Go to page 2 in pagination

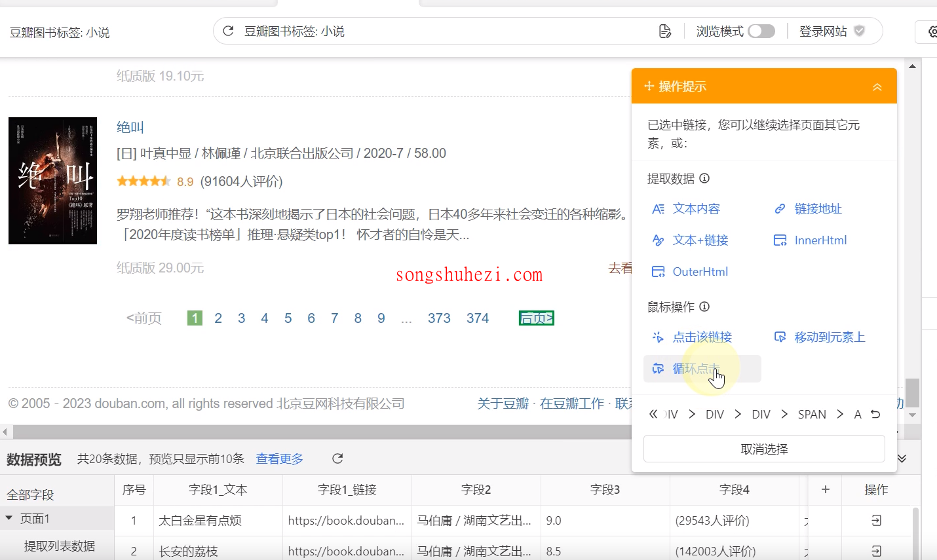[x=218, y=318]
